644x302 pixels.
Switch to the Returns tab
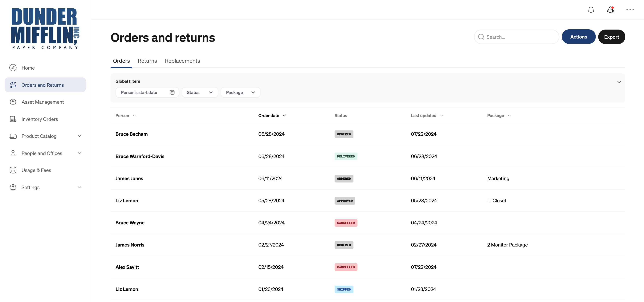click(x=147, y=61)
